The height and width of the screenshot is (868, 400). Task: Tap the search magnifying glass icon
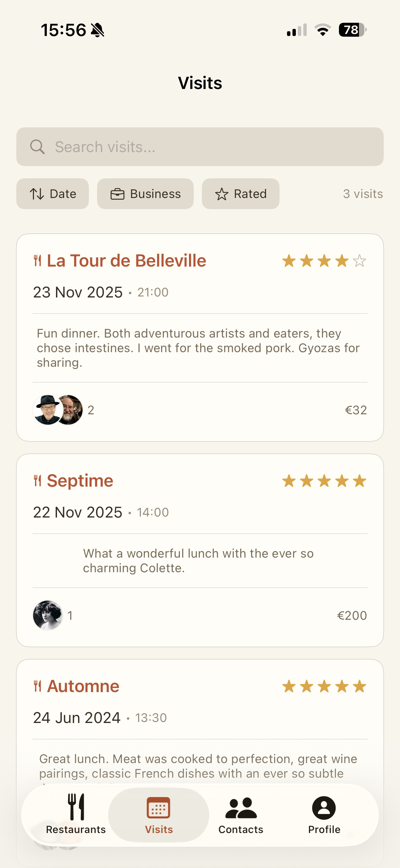click(37, 147)
